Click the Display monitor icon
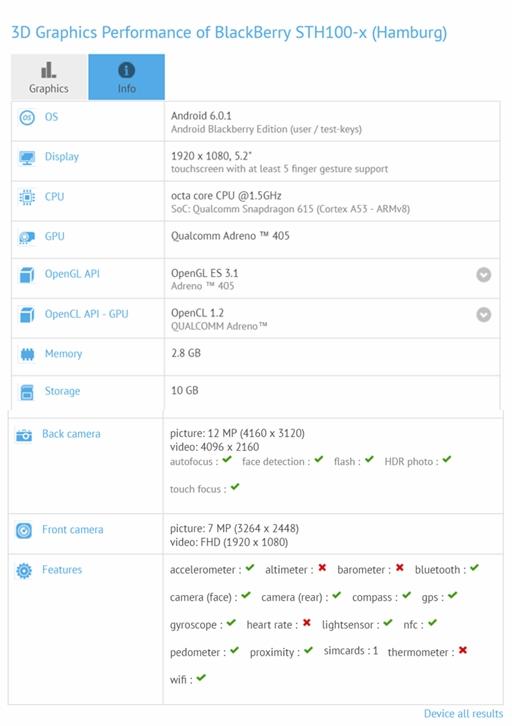 click(x=27, y=158)
